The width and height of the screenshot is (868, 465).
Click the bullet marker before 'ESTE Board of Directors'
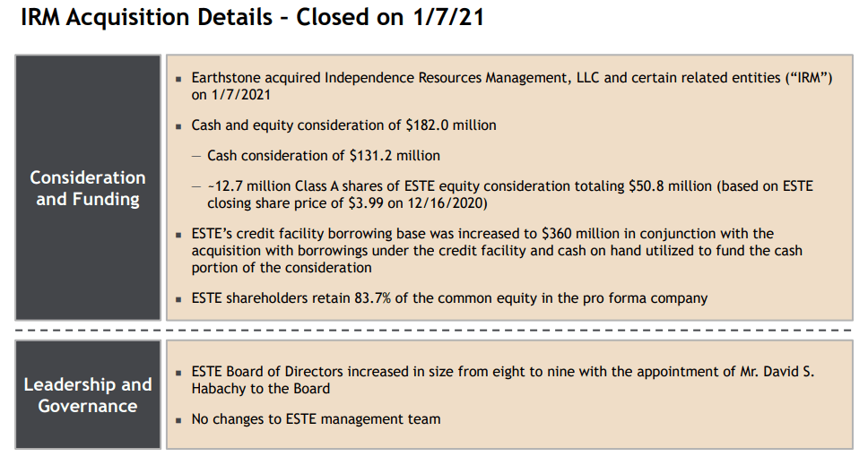click(x=178, y=374)
